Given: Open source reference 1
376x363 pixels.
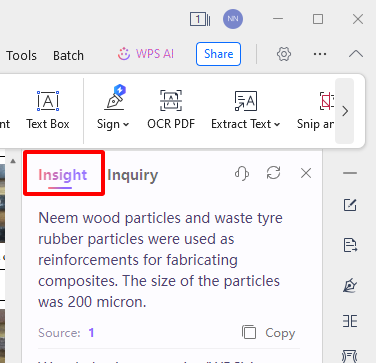Looking at the screenshot, I should (91, 333).
